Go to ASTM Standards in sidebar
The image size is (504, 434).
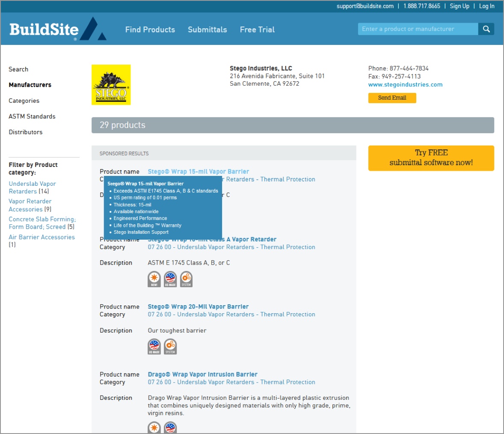coord(32,116)
